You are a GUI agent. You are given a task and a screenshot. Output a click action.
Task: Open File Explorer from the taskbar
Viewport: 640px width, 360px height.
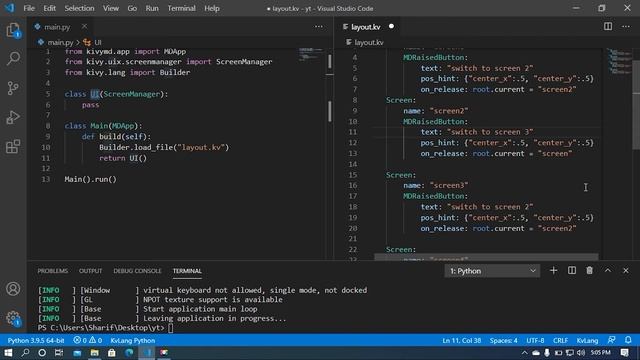(x=94, y=353)
